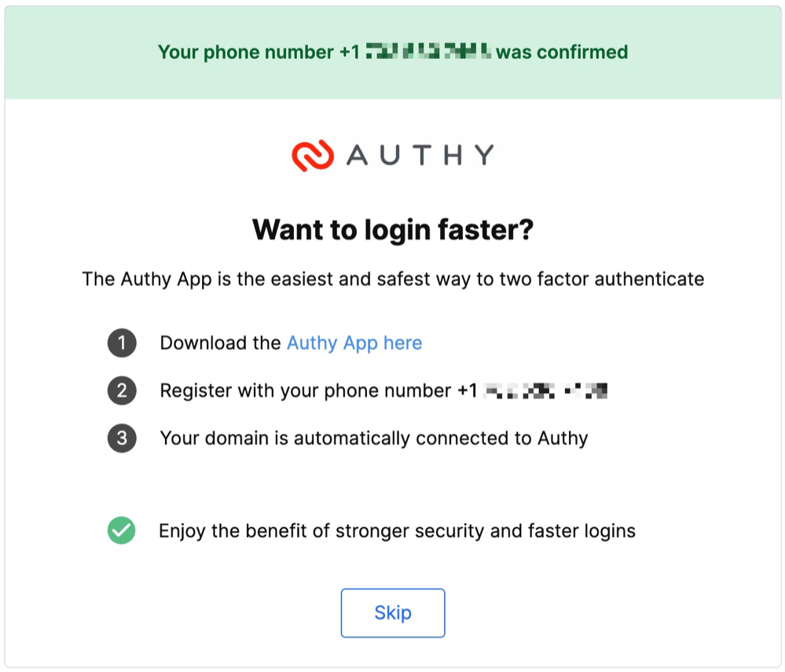
Task: Click 'was confirmed' text in the banner
Action: pyautogui.click(x=562, y=53)
